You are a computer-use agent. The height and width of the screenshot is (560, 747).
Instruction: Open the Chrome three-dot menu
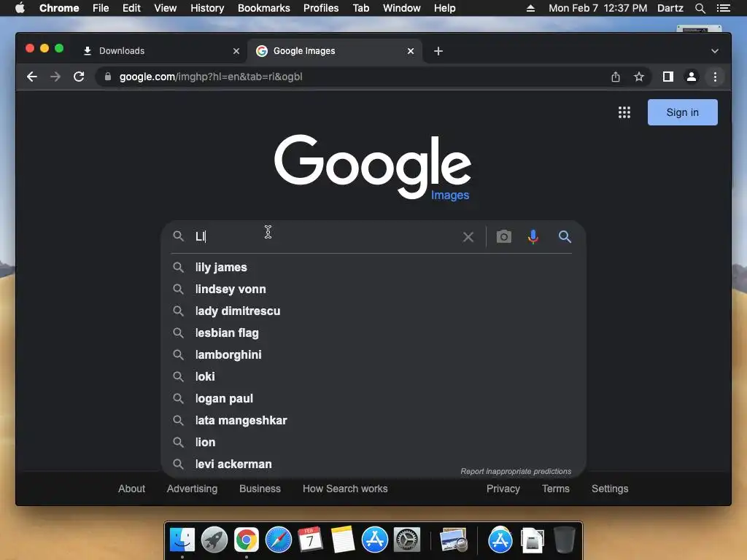click(715, 77)
